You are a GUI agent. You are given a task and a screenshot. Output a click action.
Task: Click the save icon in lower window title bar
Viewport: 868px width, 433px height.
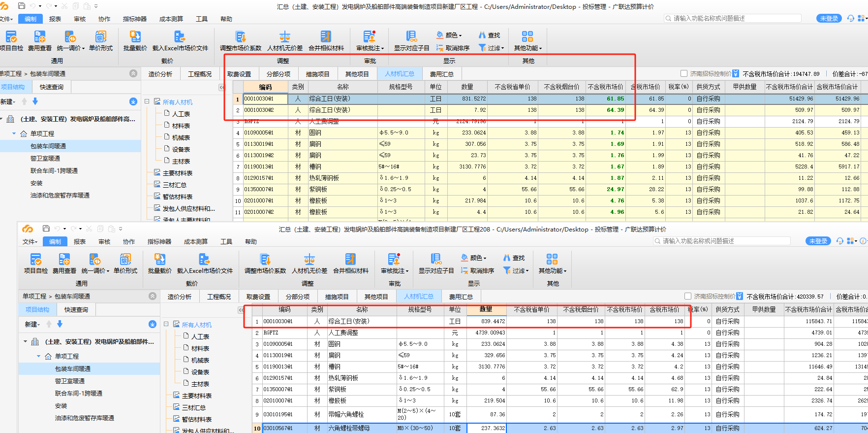point(46,229)
